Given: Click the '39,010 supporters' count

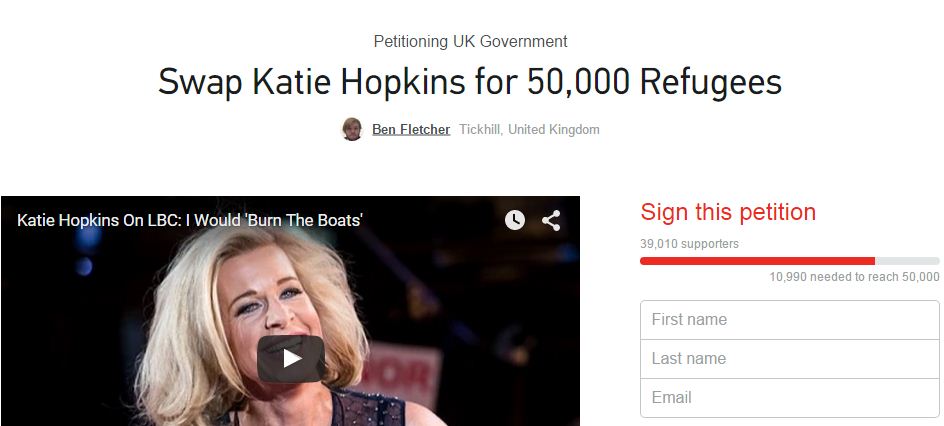Looking at the screenshot, I should pos(689,244).
